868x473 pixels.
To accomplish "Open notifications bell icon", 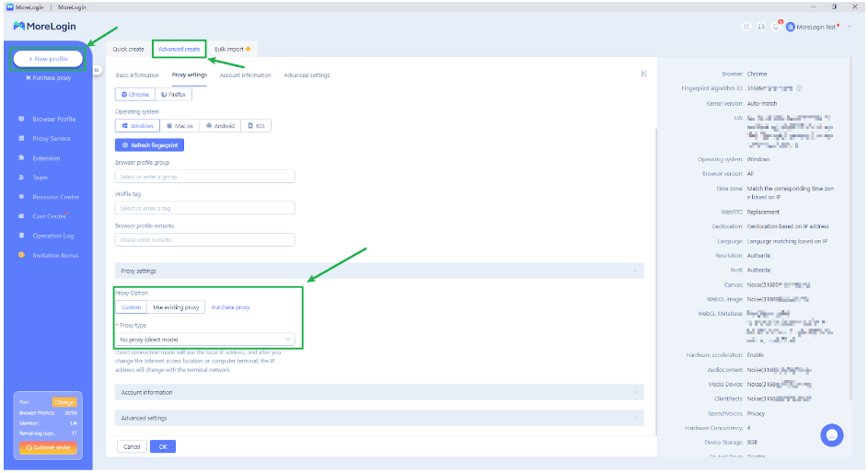I will point(776,27).
